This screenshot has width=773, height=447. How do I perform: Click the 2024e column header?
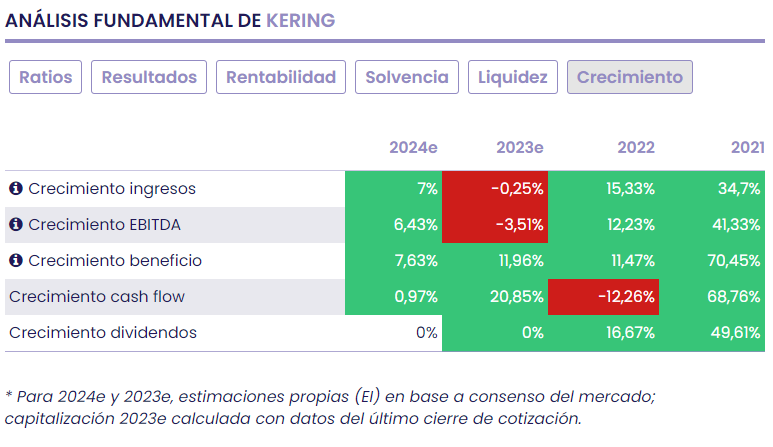coord(413,148)
